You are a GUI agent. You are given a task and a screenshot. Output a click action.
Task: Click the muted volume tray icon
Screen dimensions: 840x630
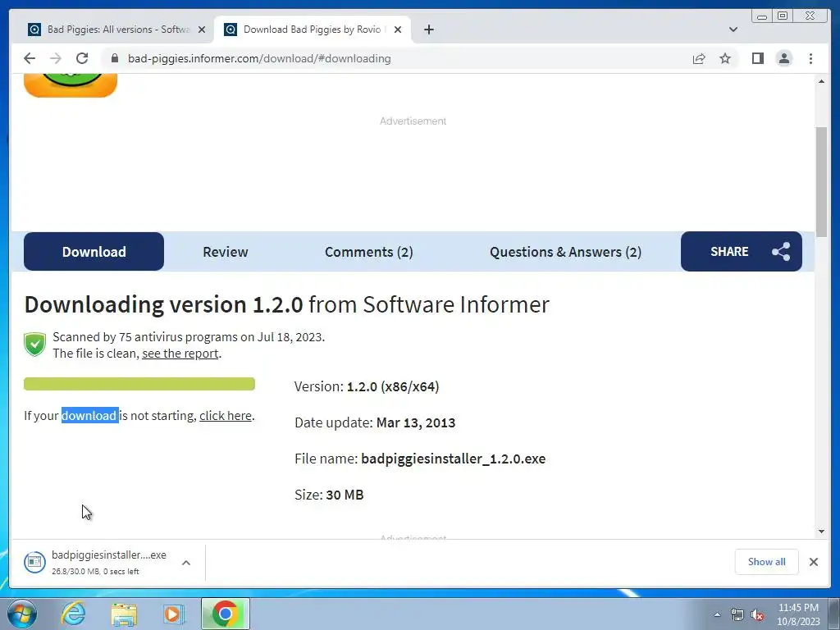coord(757,614)
